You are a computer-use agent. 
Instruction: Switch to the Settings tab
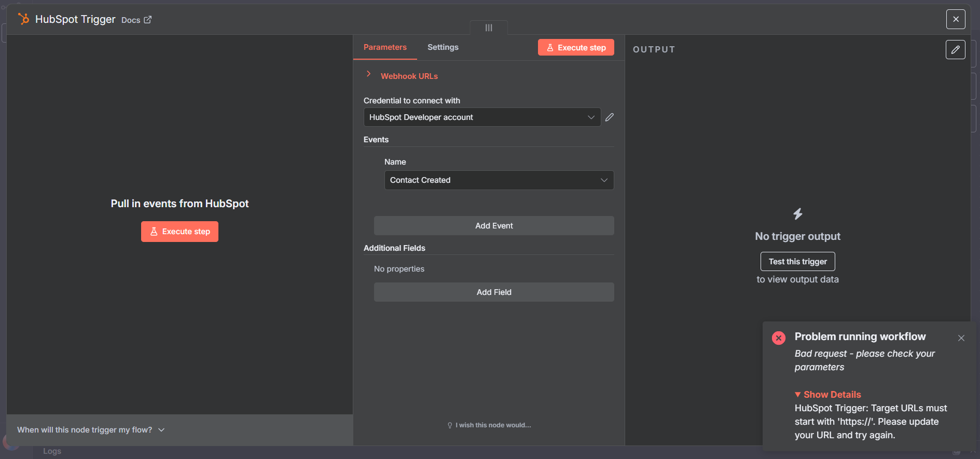click(443, 47)
